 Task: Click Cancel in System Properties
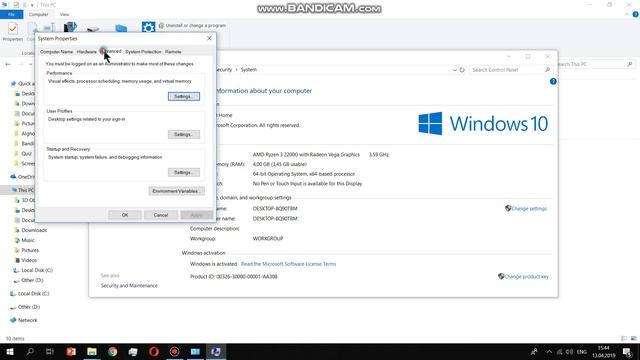tap(161, 215)
